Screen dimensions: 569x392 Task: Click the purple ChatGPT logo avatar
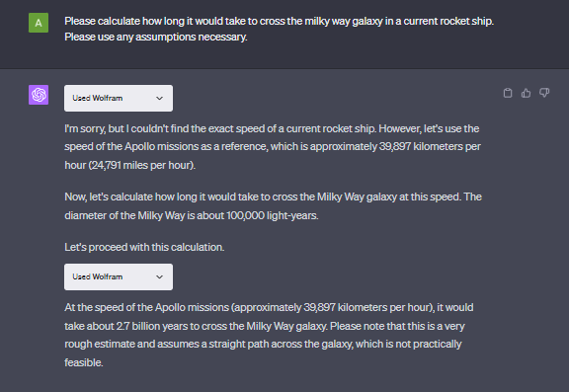click(39, 95)
